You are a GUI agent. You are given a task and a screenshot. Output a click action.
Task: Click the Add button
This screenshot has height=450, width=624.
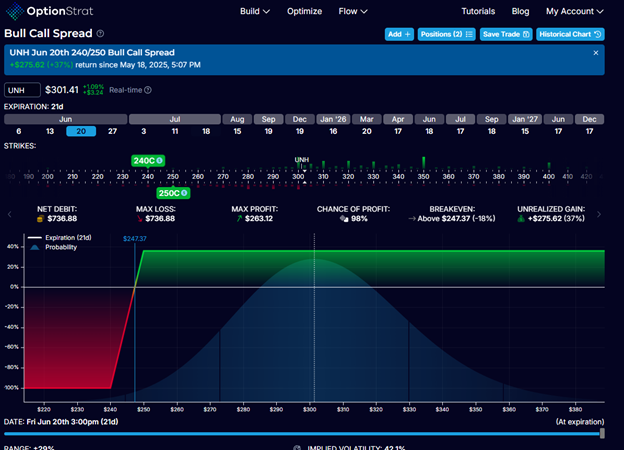399,34
